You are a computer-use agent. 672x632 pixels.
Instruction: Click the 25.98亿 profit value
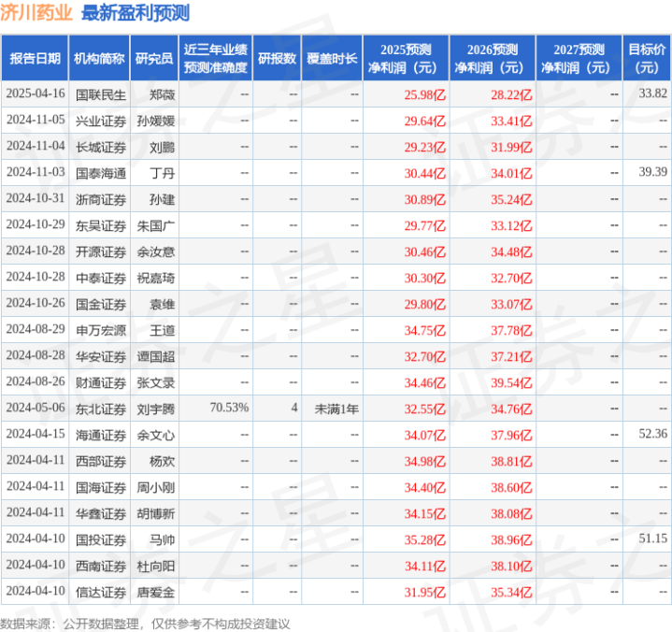[424, 94]
